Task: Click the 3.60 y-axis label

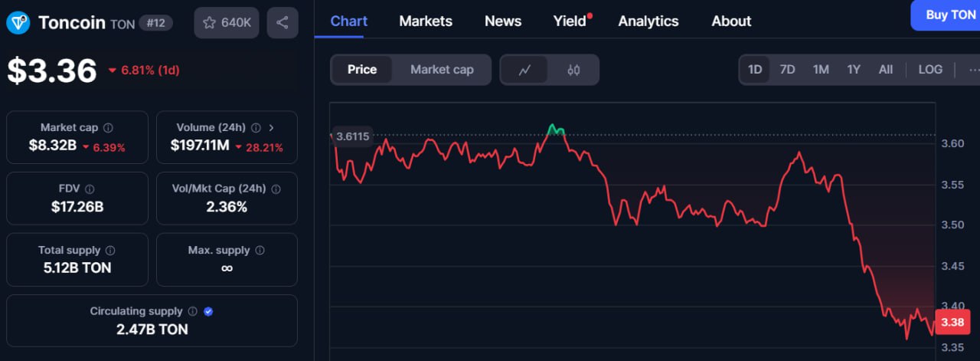Action: [x=952, y=143]
